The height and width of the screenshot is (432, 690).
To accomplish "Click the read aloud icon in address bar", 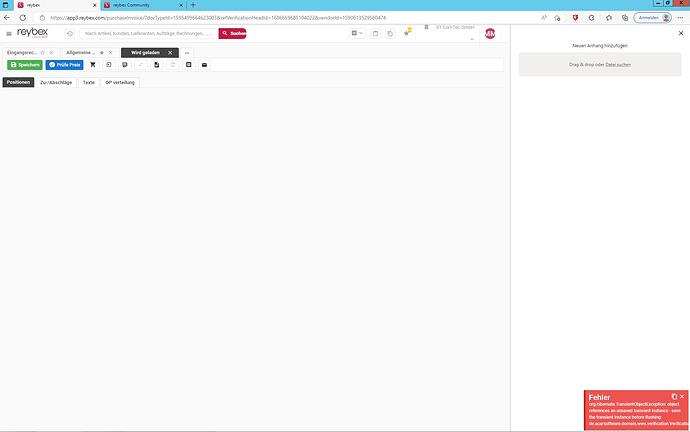I will pos(544,18).
